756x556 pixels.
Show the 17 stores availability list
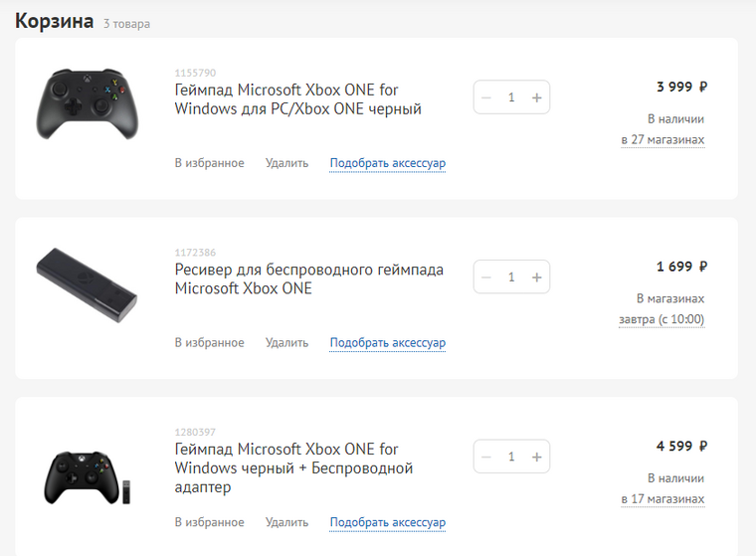coord(662,498)
